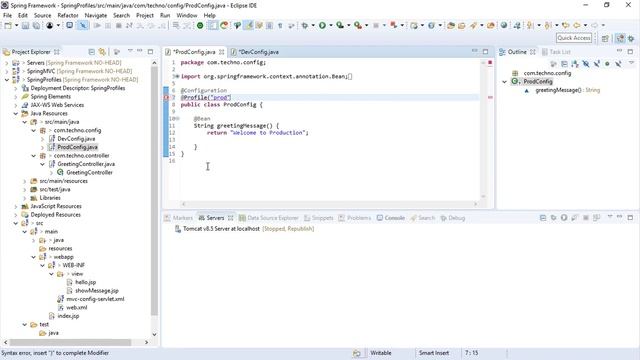This screenshot has width=640, height=360.
Task: Switch to the Markers tab
Action: pos(178,218)
